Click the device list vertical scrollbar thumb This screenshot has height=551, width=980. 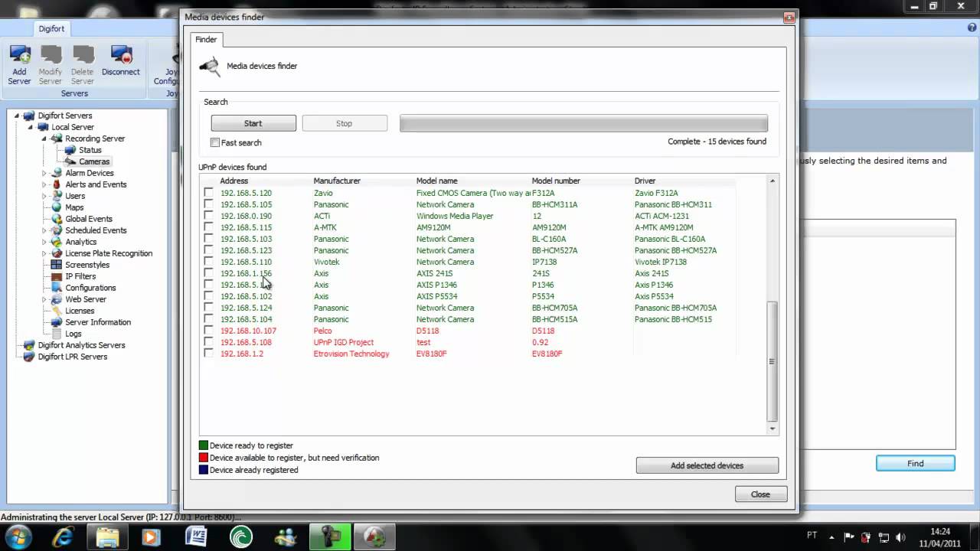[x=773, y=361]
